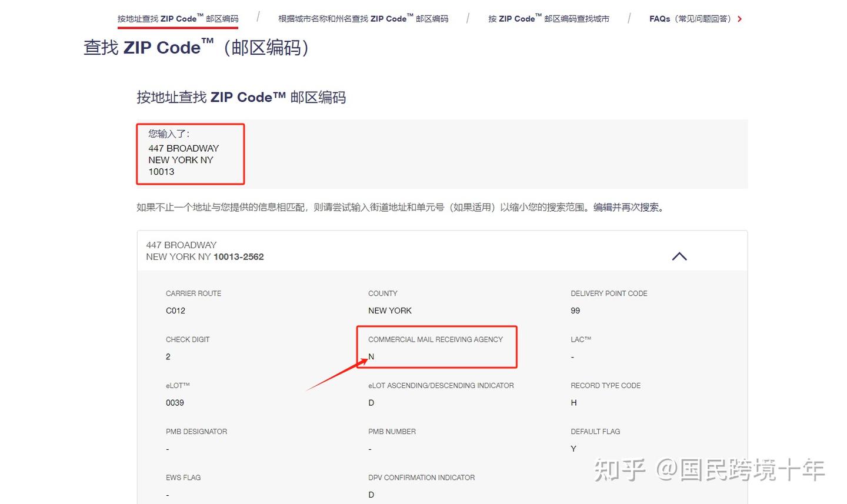Click the RECORD TYPE CODE label
The width and height of the screenshot is (847, 504).
(x=605, y=386)
